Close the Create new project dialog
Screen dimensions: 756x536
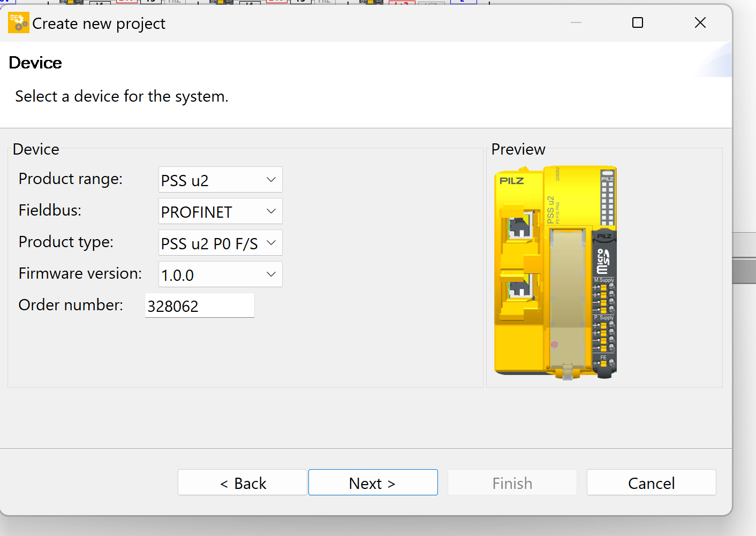tap(700, 22)
